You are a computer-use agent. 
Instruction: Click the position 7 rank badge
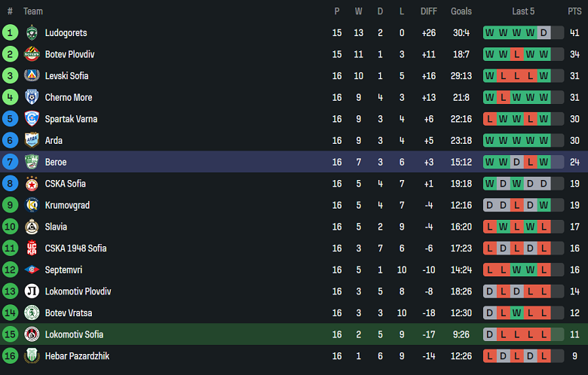click(x=10, y=162)
